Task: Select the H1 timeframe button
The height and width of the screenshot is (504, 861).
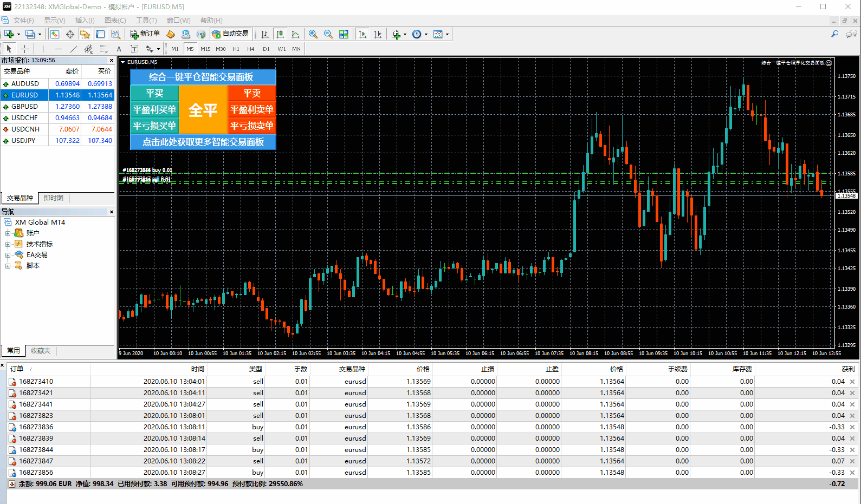Action: [236, 49]
